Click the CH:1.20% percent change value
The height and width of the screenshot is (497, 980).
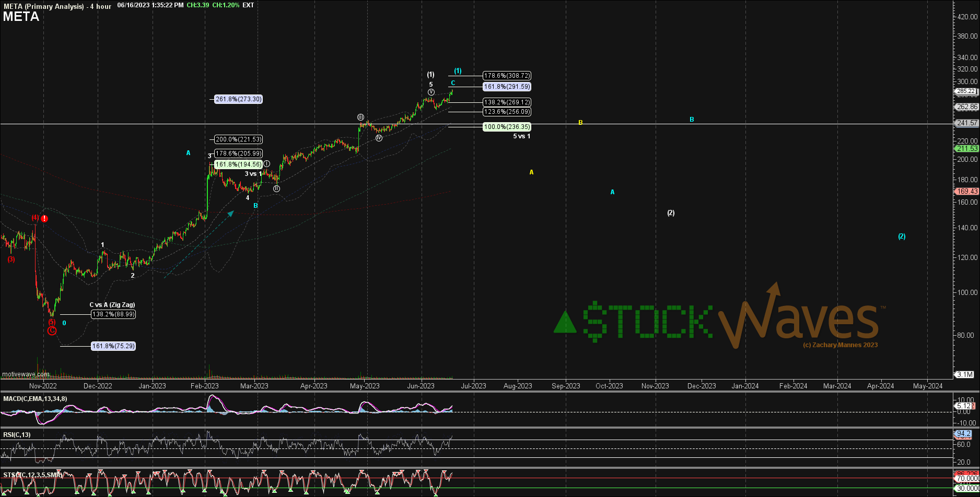pyautogui.click(x=226, y=5)
